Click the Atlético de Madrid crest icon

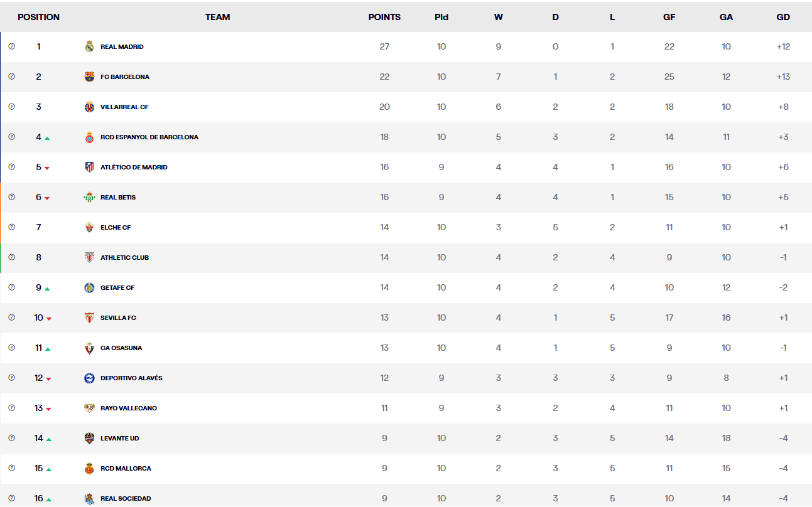point(89,167)
